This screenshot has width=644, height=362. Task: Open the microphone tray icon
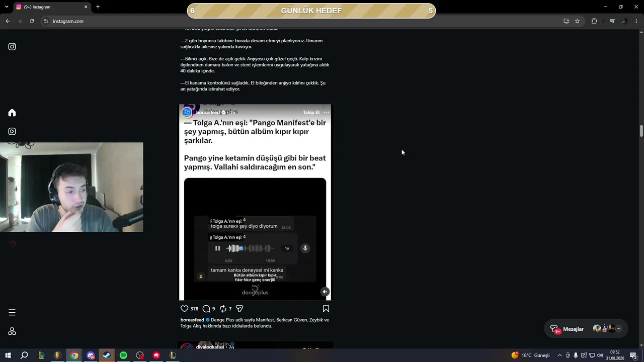pos(576,355)
